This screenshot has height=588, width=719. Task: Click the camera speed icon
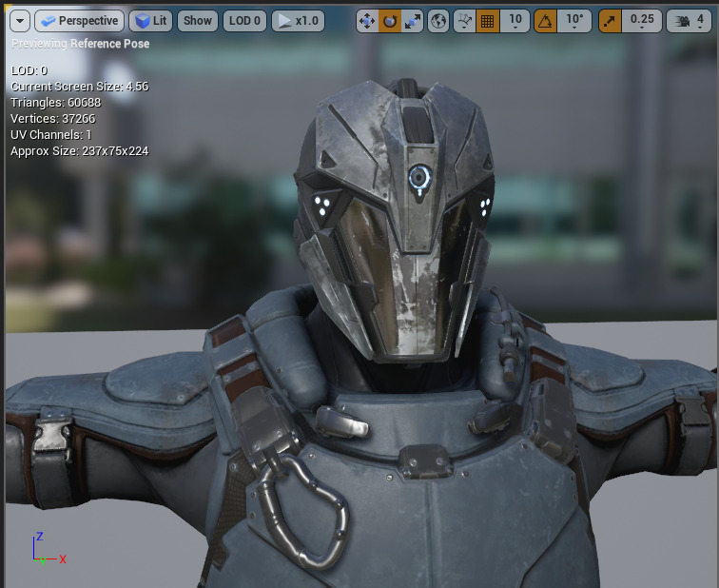pos(682,20)
